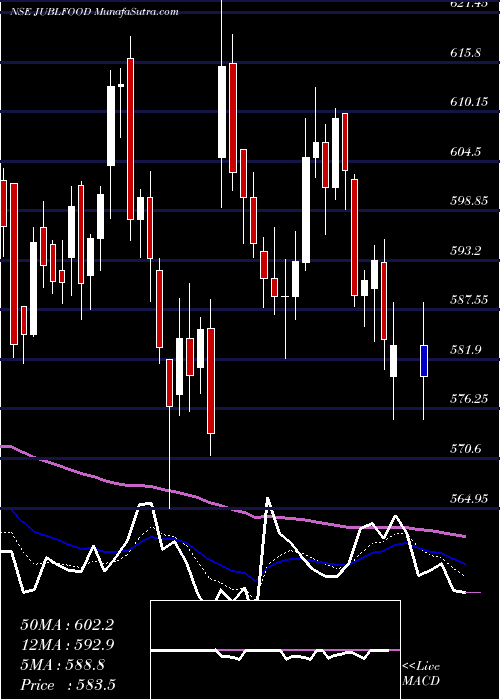
Task: Click the Price : 583.5 readout
Action: click(68, 685)
